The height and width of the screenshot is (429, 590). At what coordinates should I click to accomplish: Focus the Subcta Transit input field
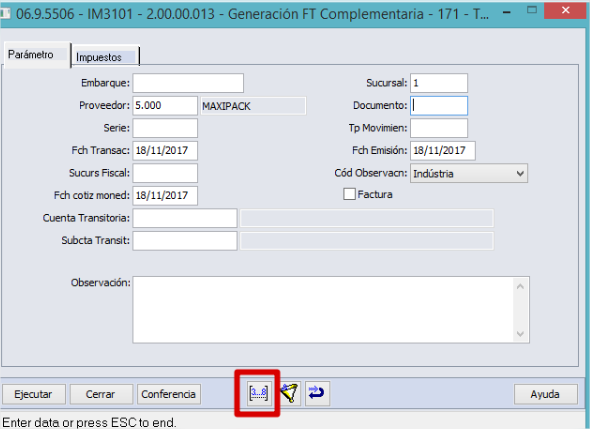pos(185,241)
